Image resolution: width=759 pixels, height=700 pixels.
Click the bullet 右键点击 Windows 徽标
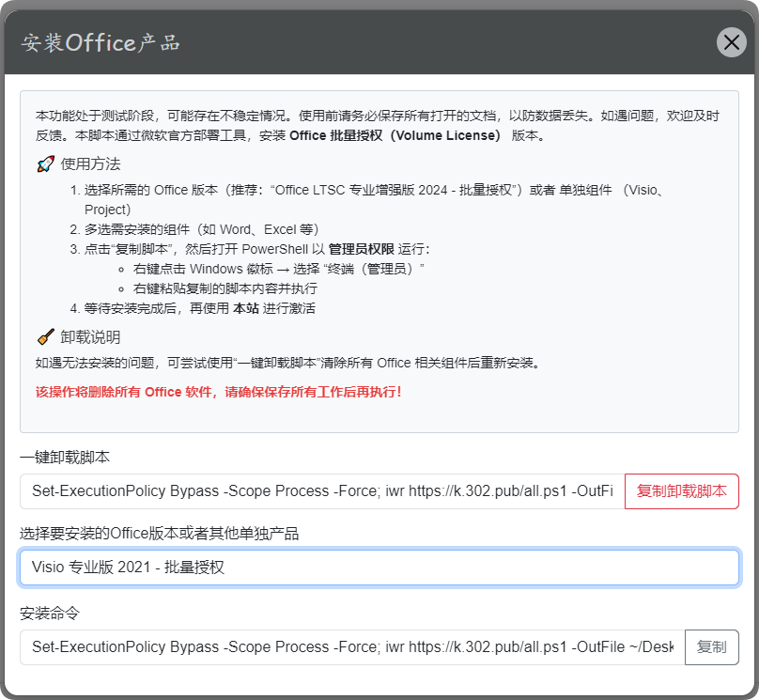coord(279,269)
